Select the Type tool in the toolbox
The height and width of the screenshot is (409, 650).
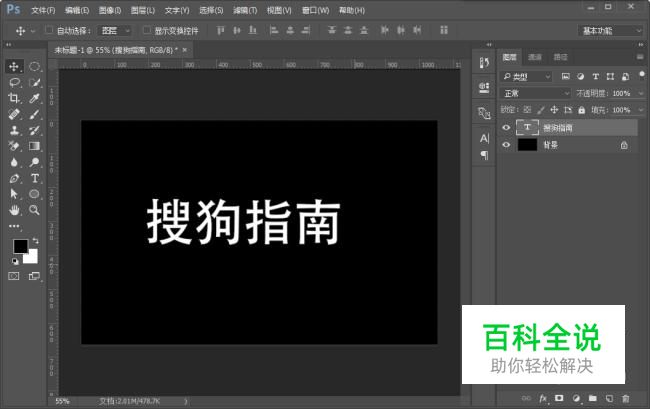click(x=34, y=178)
